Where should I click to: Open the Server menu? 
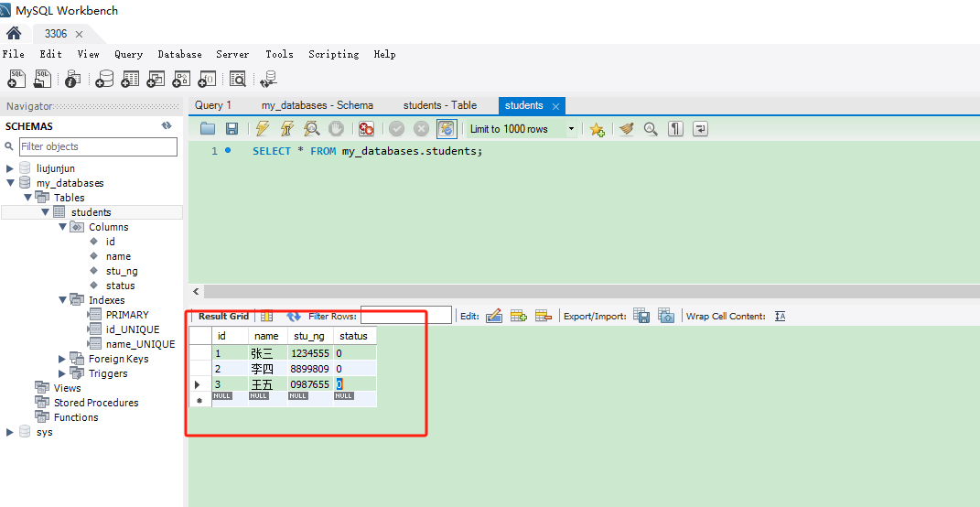click(x=232, y=54)
